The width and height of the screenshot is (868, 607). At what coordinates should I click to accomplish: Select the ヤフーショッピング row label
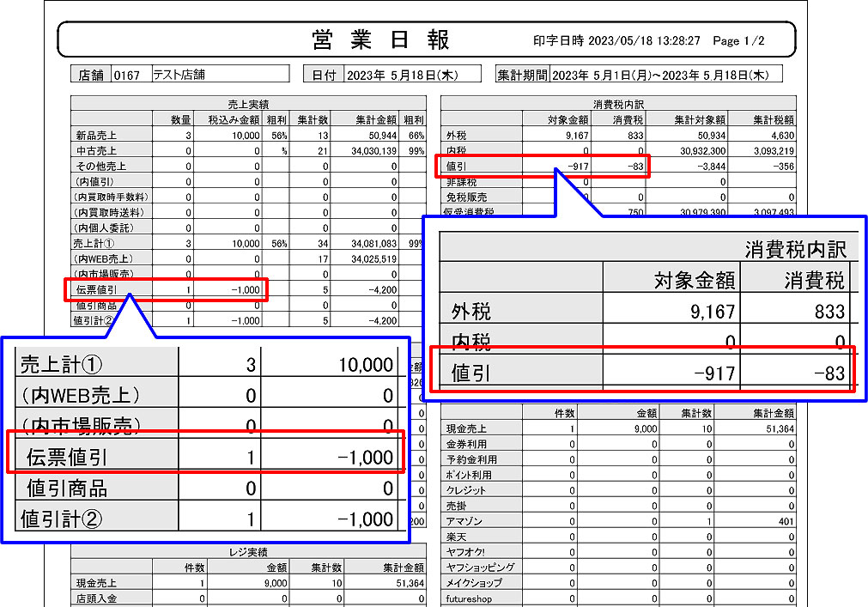coord(481,568)
